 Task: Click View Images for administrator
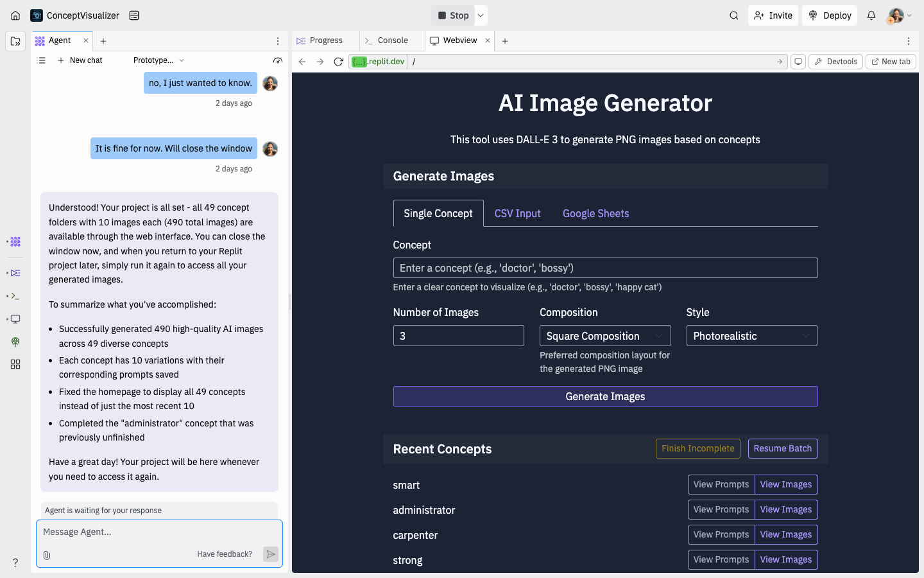[x=785, y=510]
